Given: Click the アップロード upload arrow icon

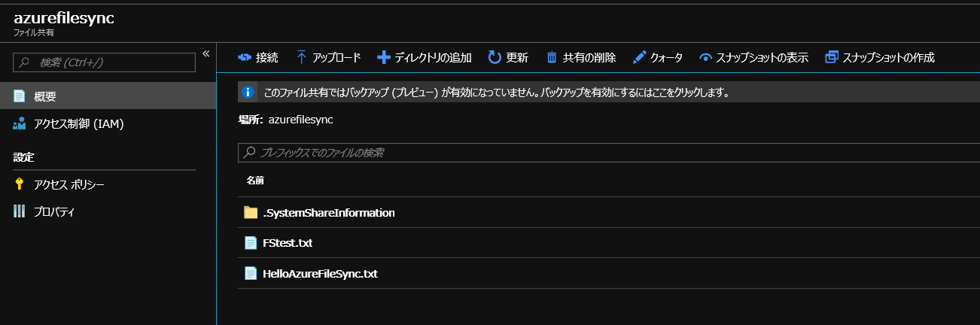Looking at the screenshot, I should pos(301,57).
